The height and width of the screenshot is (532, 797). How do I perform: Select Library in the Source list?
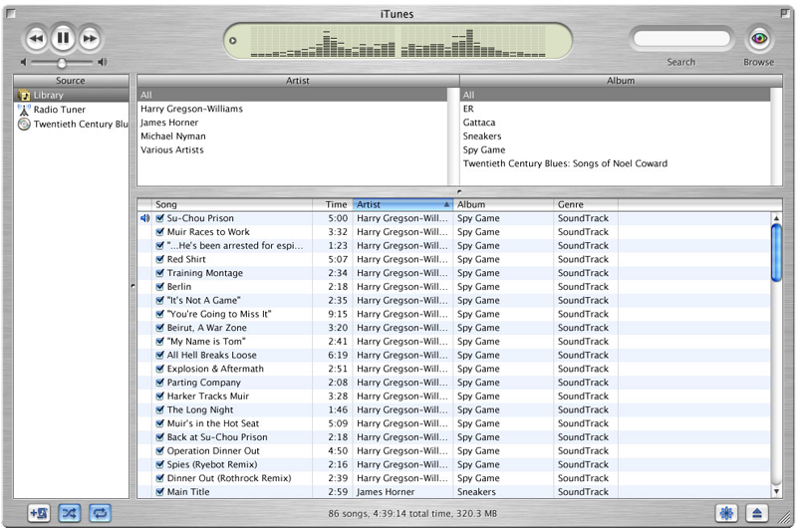pyautogui.click(x=71, y=95)
